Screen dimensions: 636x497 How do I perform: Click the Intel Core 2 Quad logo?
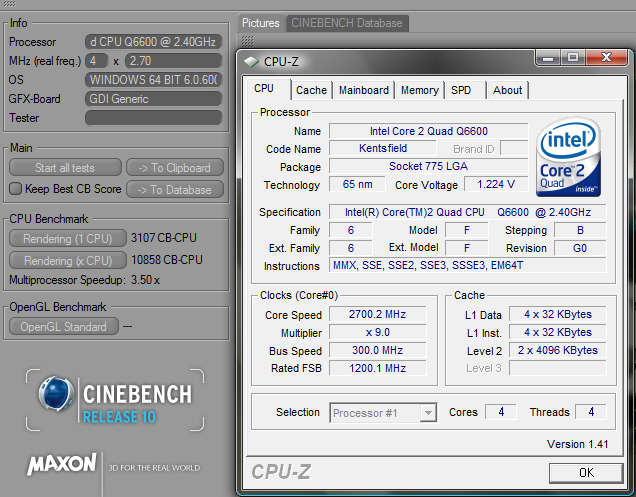568,158
